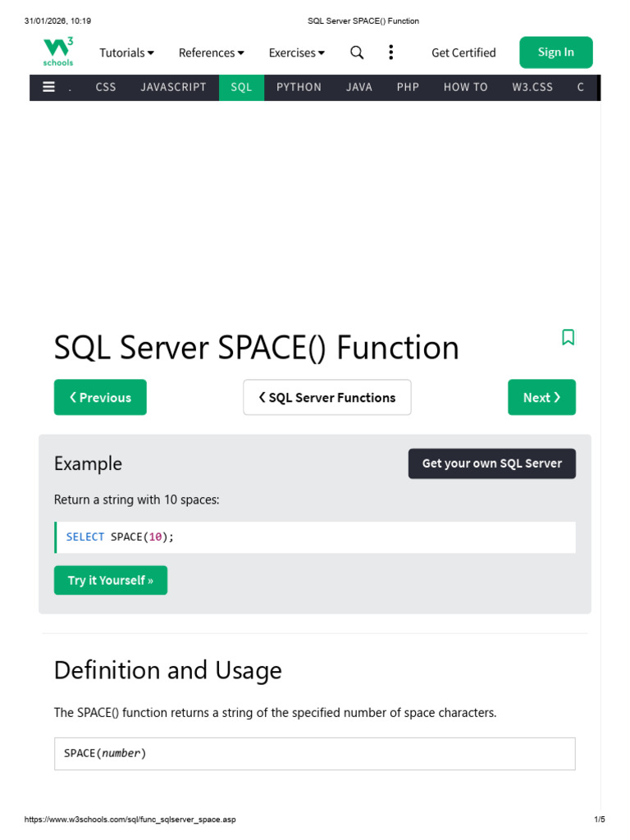Viewport: 630px width, 840px height.
Task: Open the W3.CSS tab
Action: click(532, 87)
